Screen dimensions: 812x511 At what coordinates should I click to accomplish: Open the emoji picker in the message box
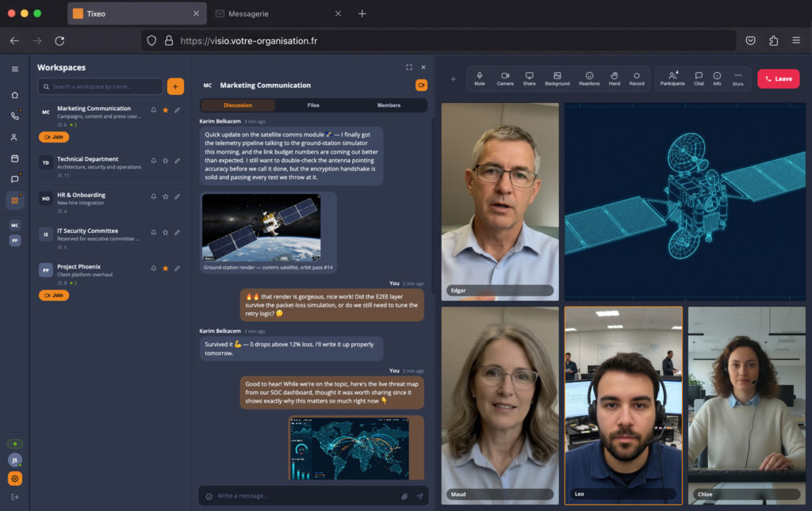209,497
